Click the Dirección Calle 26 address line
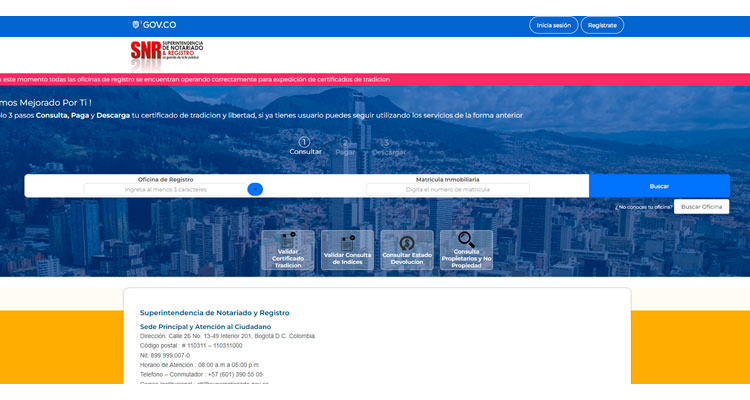The height and width of the screenshot is (400, 750). pos(228,336)
